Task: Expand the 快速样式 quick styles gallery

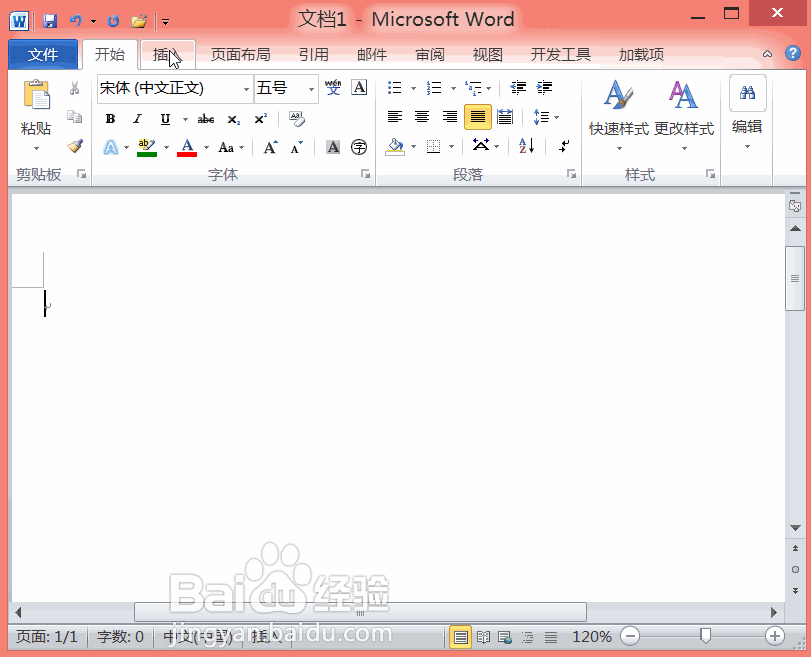Action: tap(619, 115)
